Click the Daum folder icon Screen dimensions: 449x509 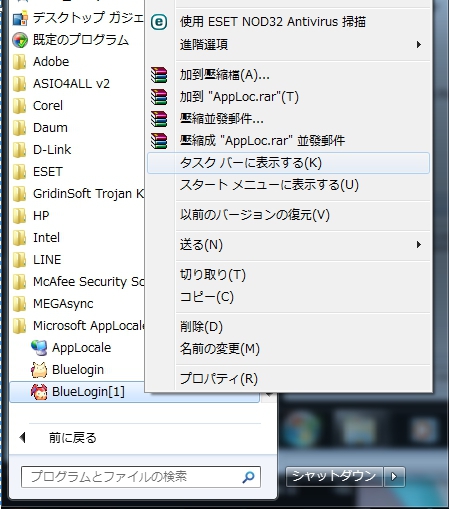[x=19, y=128]
